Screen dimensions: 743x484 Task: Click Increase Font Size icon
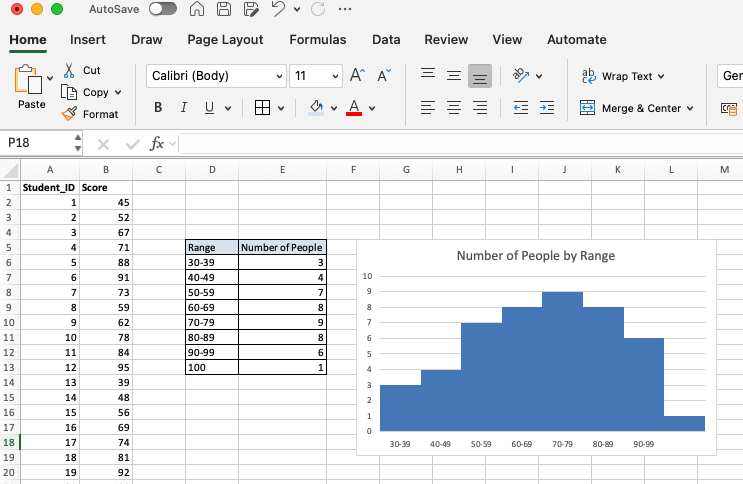[357, 76]
